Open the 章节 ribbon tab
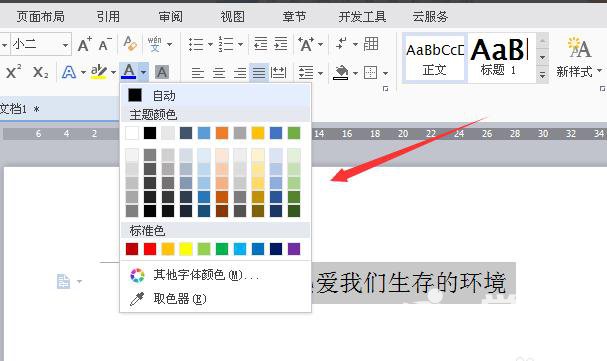Screen dimensions: 607x361 [294, 17]
